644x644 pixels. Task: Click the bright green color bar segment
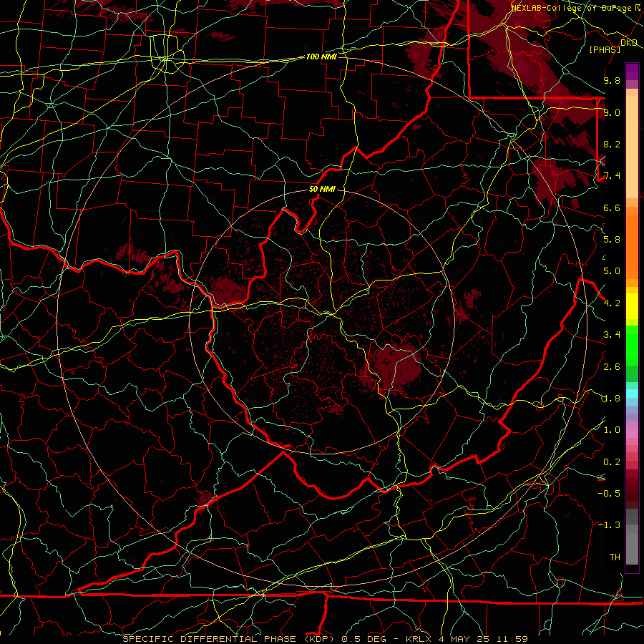[632, 346]
